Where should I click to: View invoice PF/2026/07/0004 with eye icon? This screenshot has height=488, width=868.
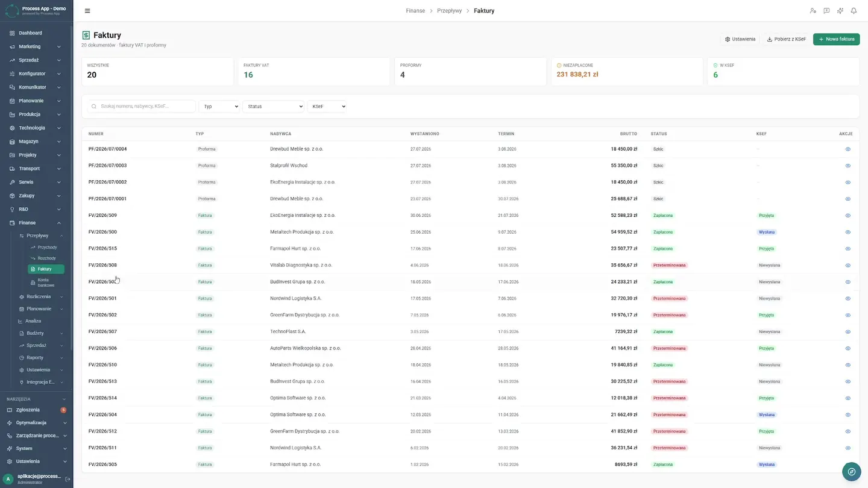point(848,149)
